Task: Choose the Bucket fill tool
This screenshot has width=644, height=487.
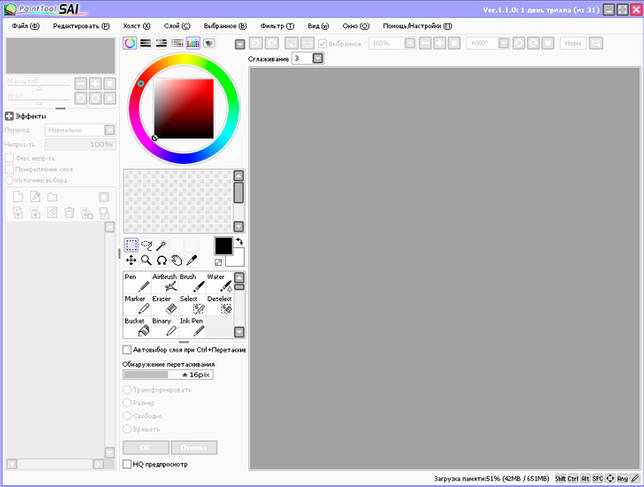Action: [x=137, y=327]
